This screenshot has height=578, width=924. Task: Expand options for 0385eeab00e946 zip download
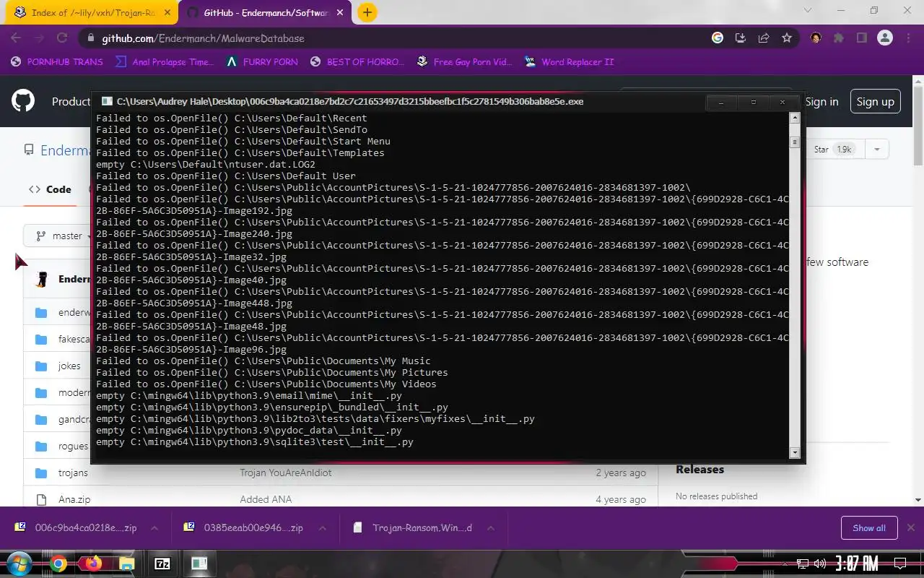[321, 528]
